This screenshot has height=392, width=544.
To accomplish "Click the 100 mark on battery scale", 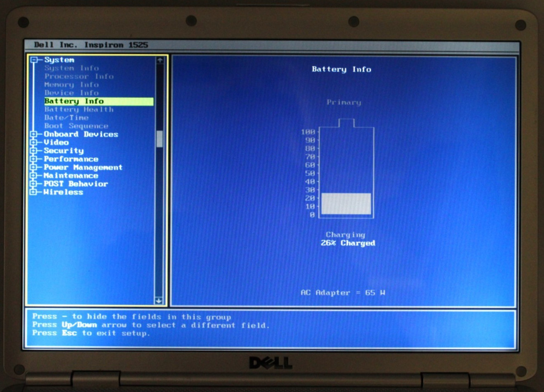I will tap(308, 132).
